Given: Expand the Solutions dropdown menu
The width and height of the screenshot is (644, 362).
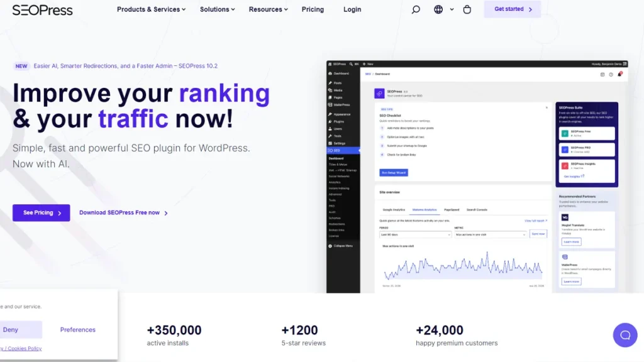Looking at the screenshot, I should tap(217, 9).
